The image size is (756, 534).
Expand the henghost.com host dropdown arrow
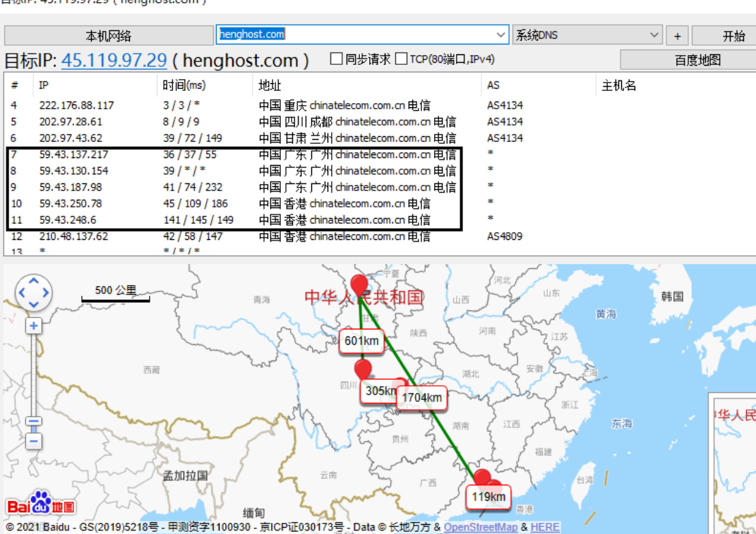[x=501, y=35]
